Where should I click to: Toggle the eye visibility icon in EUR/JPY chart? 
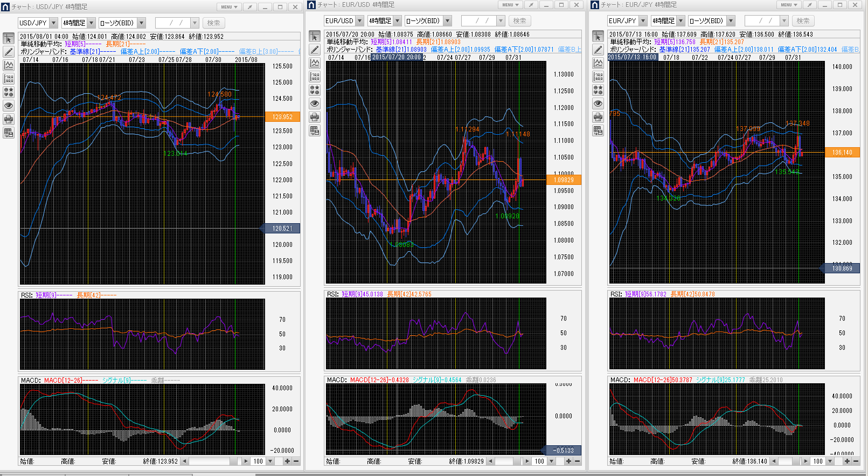pos(598,104)
